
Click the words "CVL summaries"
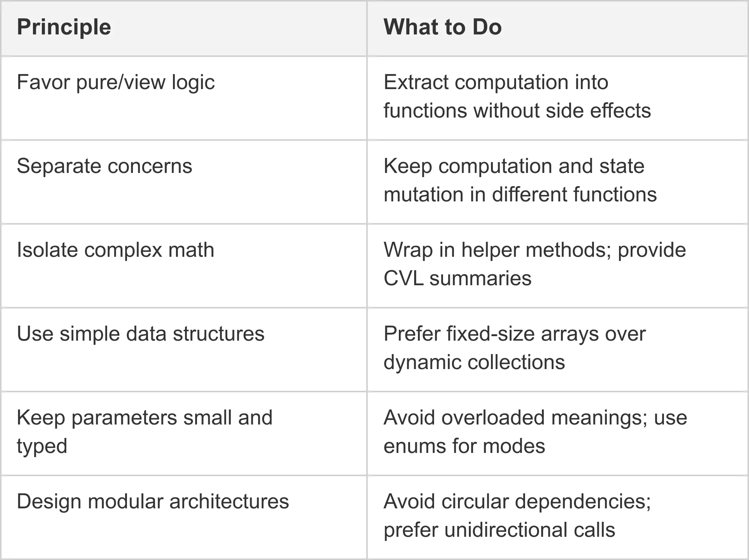[457, 279]
